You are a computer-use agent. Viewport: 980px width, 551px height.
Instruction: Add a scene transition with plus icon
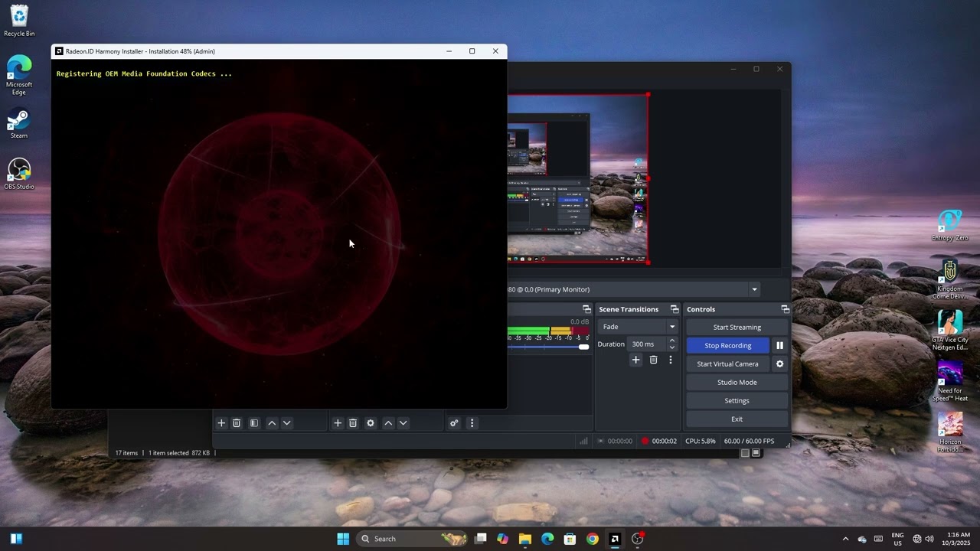[x=635, y=360]
